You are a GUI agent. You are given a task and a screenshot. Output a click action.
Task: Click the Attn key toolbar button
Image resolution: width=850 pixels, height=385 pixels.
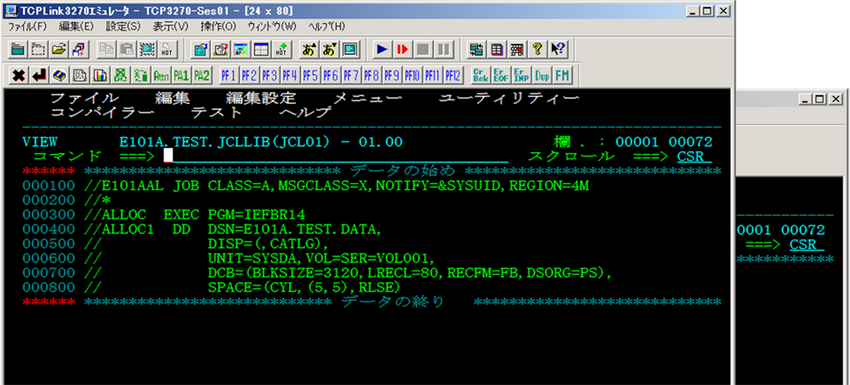(x=161, y=75)
